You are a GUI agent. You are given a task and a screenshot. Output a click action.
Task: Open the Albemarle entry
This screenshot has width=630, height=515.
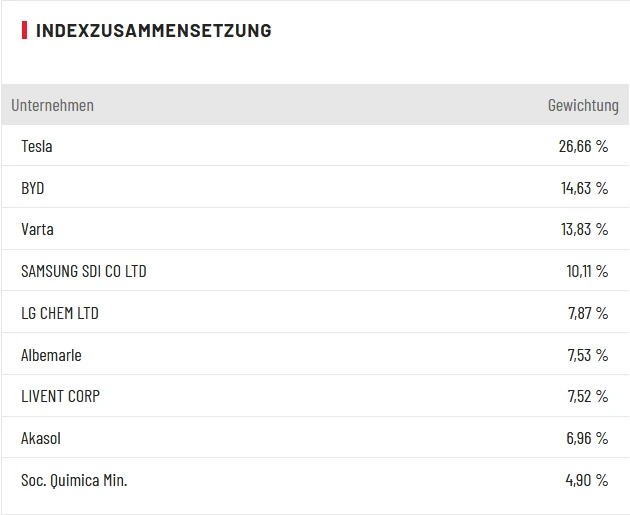51,355
